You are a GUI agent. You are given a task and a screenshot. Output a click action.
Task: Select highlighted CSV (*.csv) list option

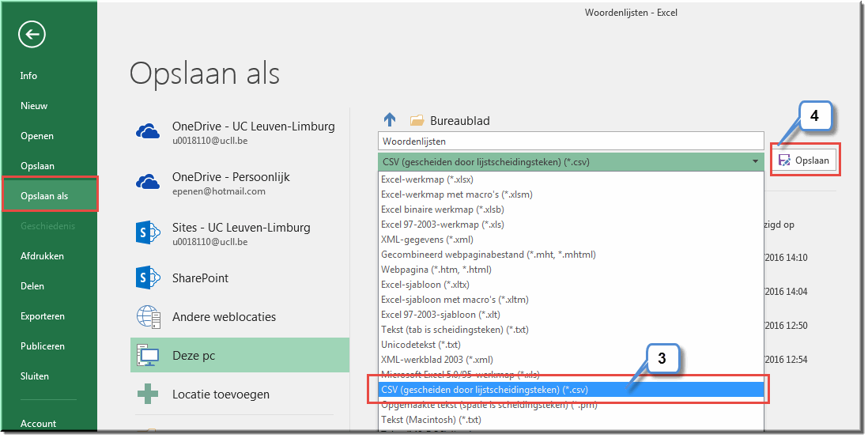point(571,390)
